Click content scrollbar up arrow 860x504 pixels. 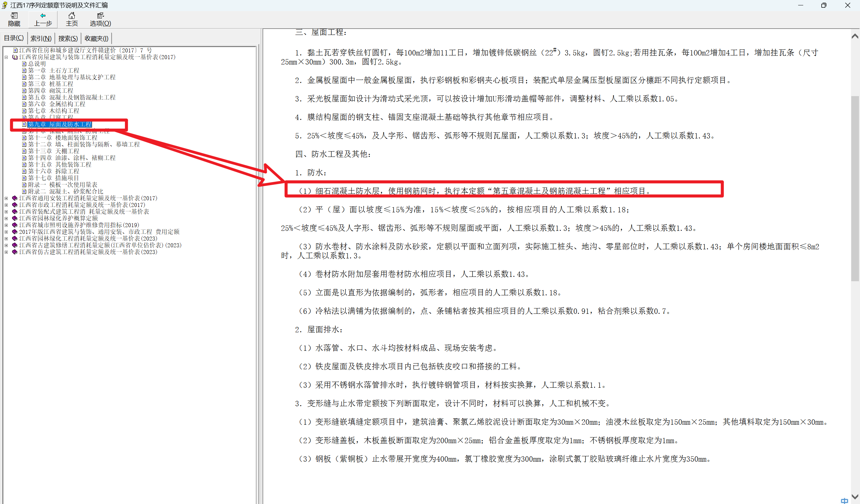pos(855,36)
